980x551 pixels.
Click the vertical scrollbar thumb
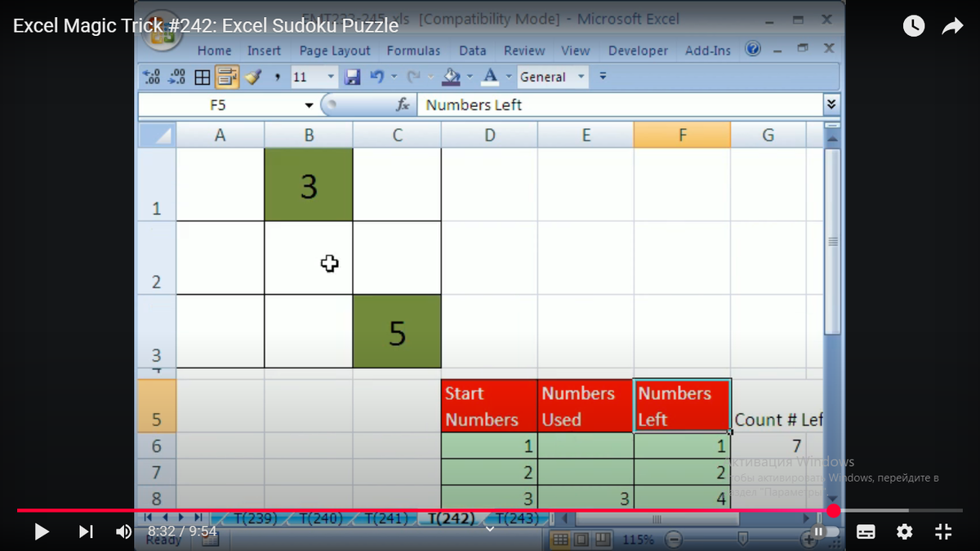832,241
